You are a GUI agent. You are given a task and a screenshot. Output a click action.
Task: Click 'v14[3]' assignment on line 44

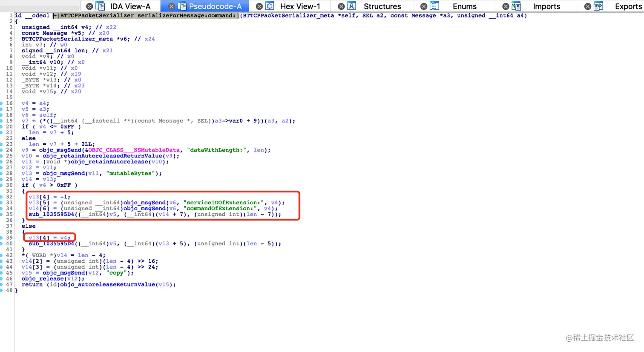(x=90, y=267)
